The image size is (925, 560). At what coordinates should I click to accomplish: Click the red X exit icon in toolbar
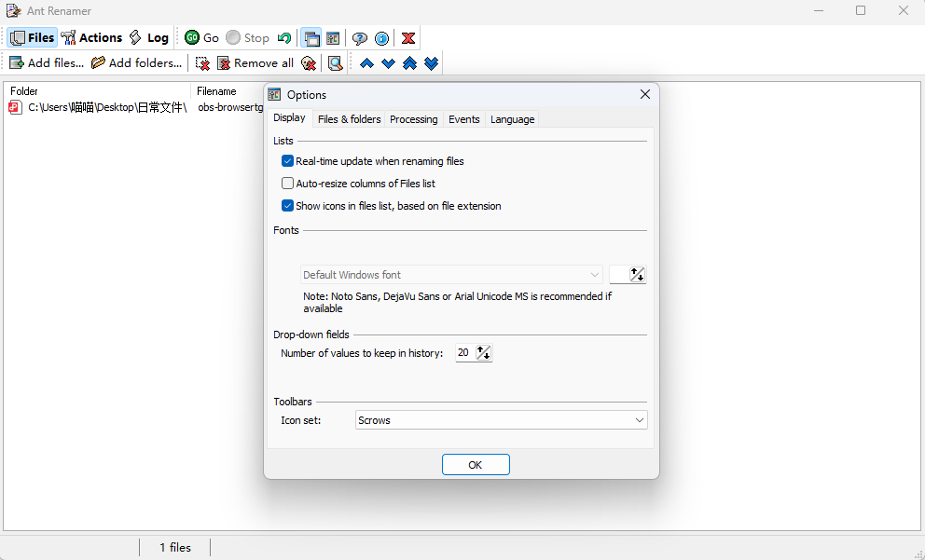coord(407,38)
